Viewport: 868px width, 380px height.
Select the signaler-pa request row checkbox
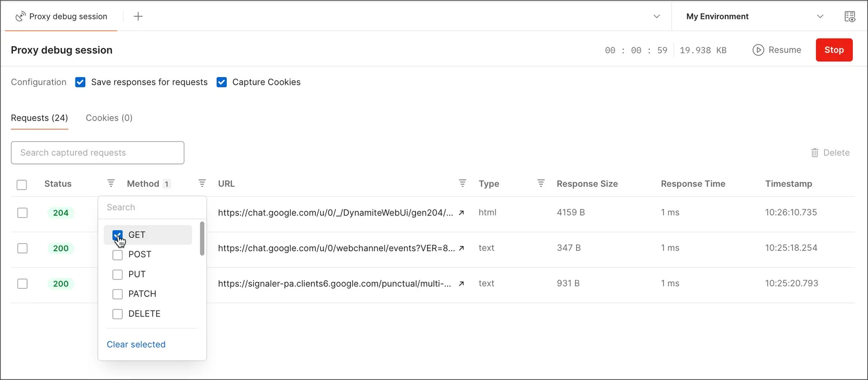[22, 283]
